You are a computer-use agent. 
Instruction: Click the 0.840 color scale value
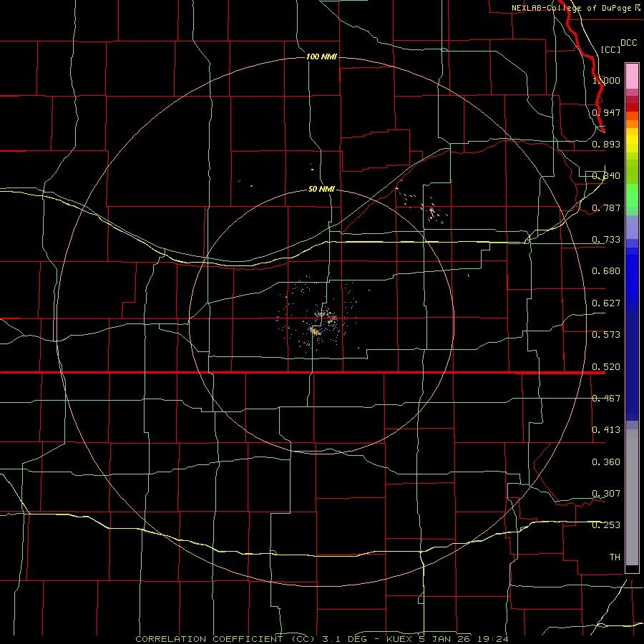point(606,176)
